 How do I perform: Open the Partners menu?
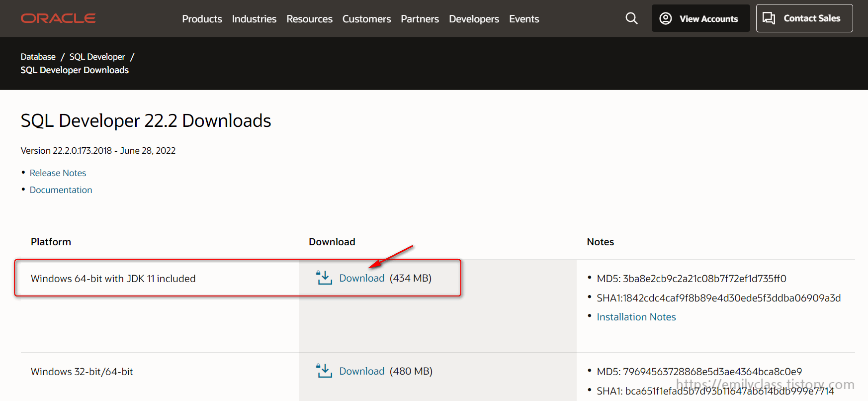click(420, 19)
